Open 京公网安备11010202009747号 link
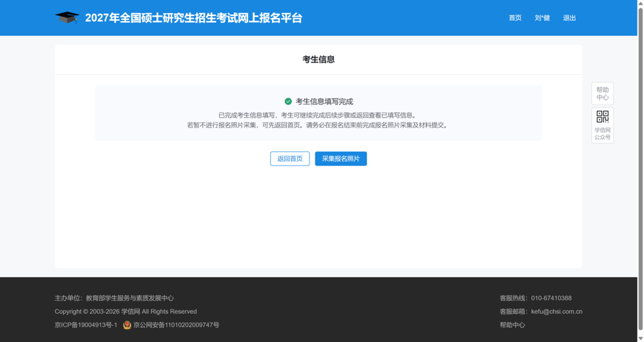 click(x=176, y=325)
